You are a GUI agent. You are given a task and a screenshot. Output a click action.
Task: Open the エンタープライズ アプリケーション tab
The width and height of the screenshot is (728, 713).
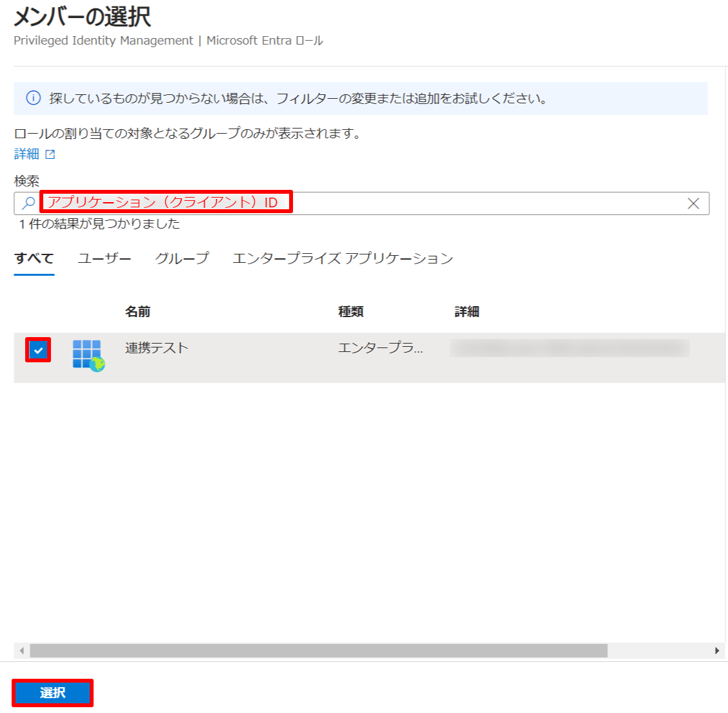pos(343,258)
